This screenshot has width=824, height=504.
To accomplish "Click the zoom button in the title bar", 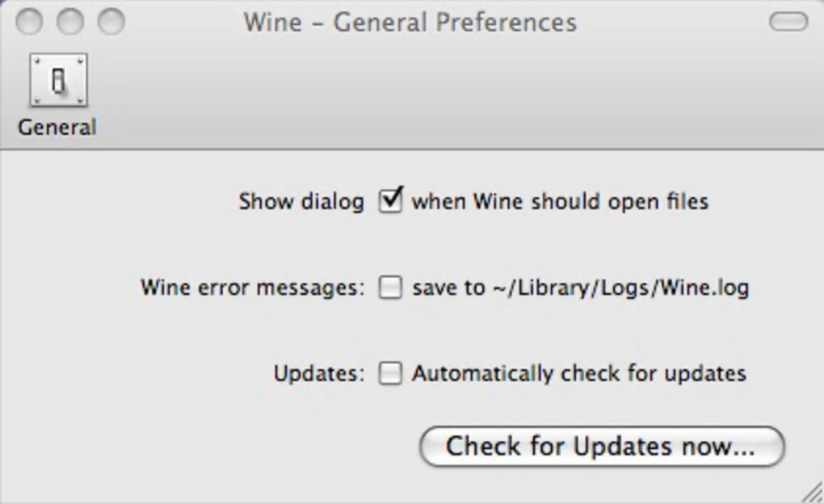I will [111, 22].
